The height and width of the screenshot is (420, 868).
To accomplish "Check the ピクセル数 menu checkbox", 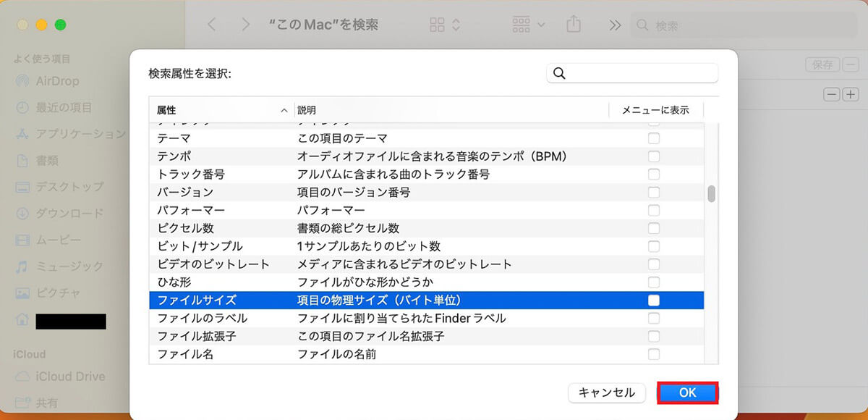I will click(654, 228).
